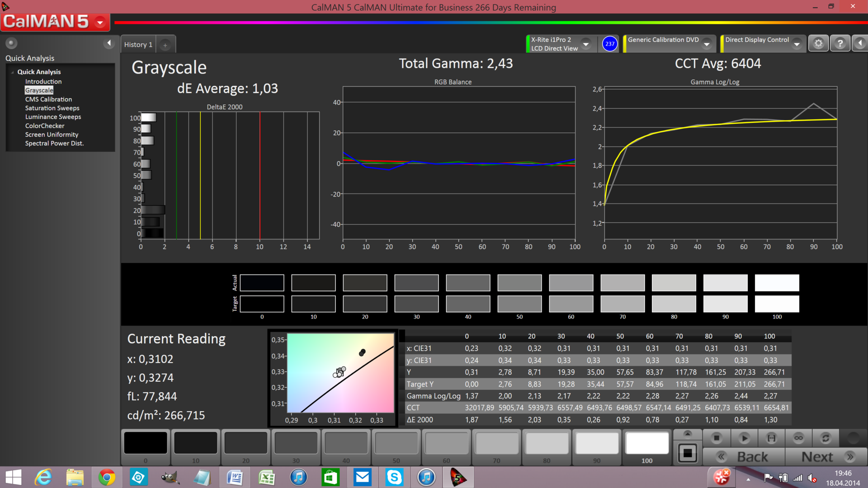Click the read series bracket icon
Image resolution: width=868 pixels, height=488 pixels.
pyautogui.click(x=771, y=438)
